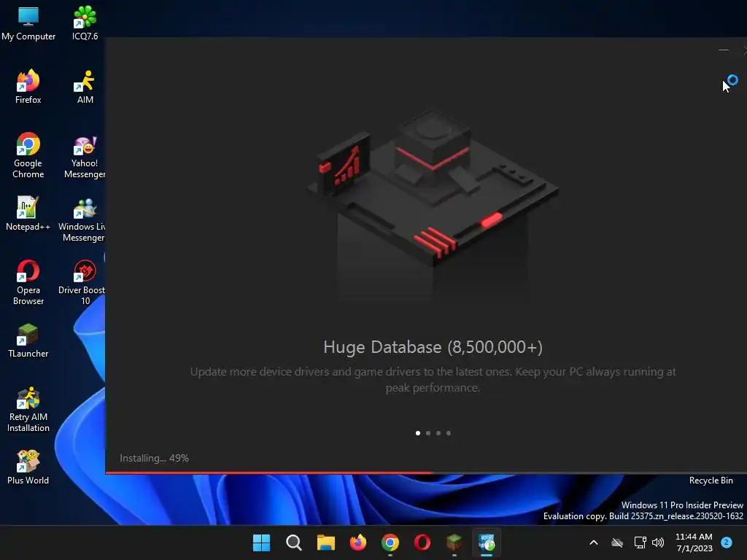Select third slide indicator dot

coord(438,433)
